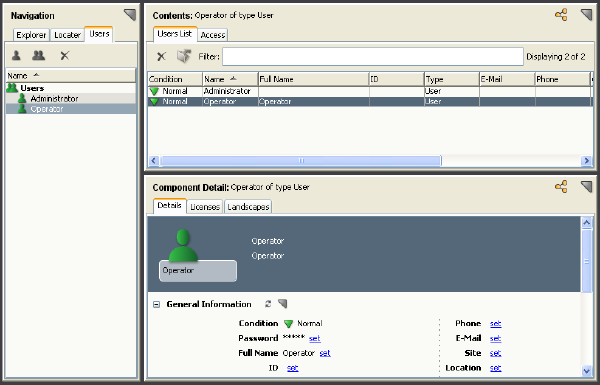Click the set link for Phone
The width and height of the screenshot is (600, 385).
point(496,324)
